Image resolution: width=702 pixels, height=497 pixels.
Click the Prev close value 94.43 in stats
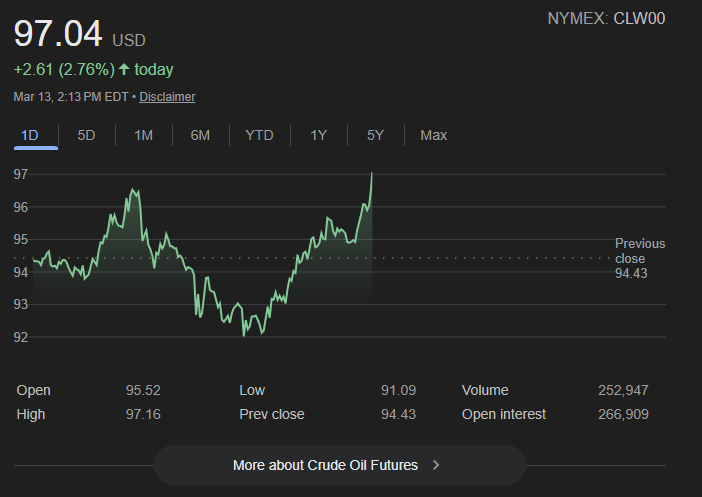pos(398,414)
